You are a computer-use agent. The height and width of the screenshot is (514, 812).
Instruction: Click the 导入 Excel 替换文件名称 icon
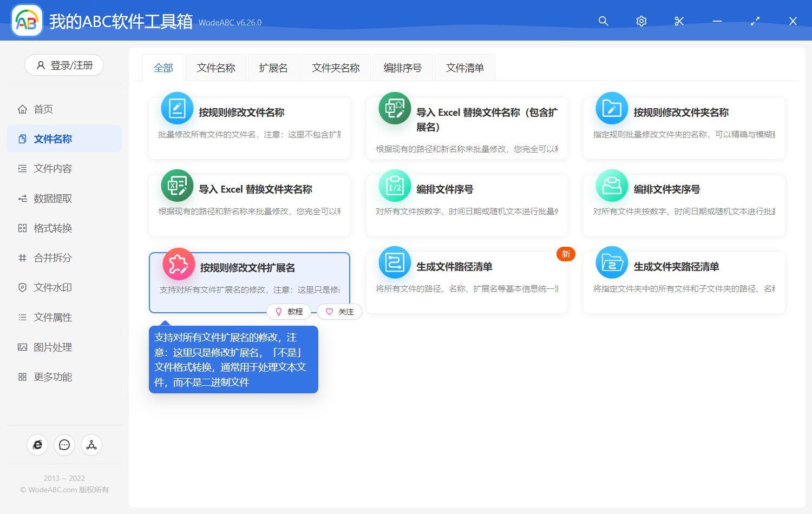394,108
